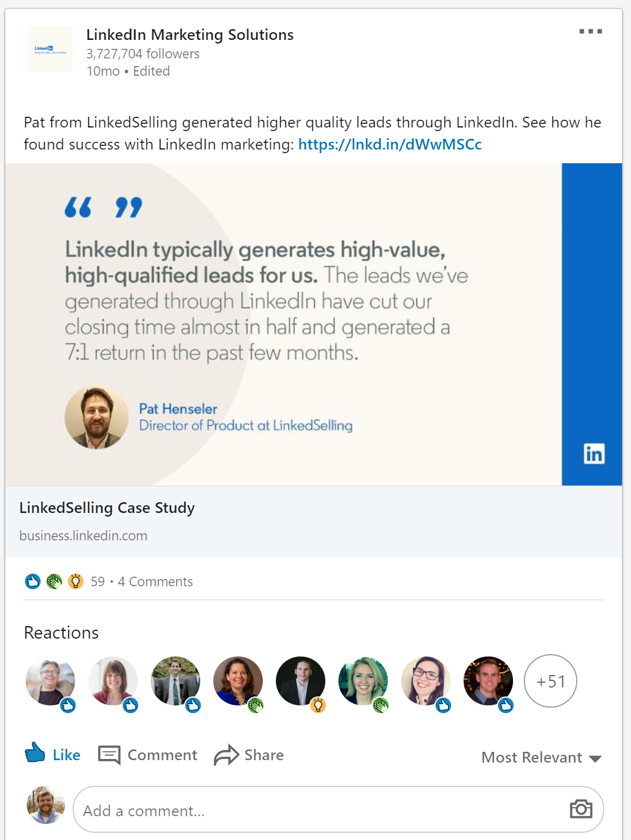
Task: Click the Share arrow icon
Action: pyautogui.click(x=226, y=755)
